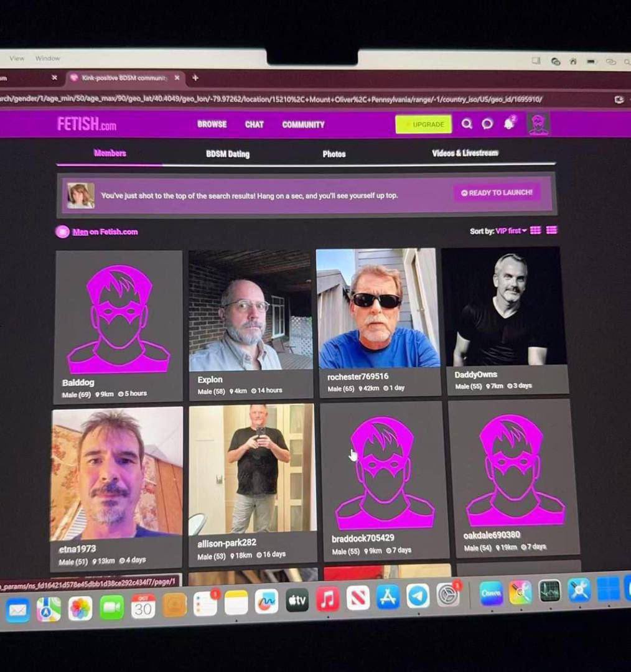Open the Explon profile name link
Screen dimensions: 631x672
point(210,380)
